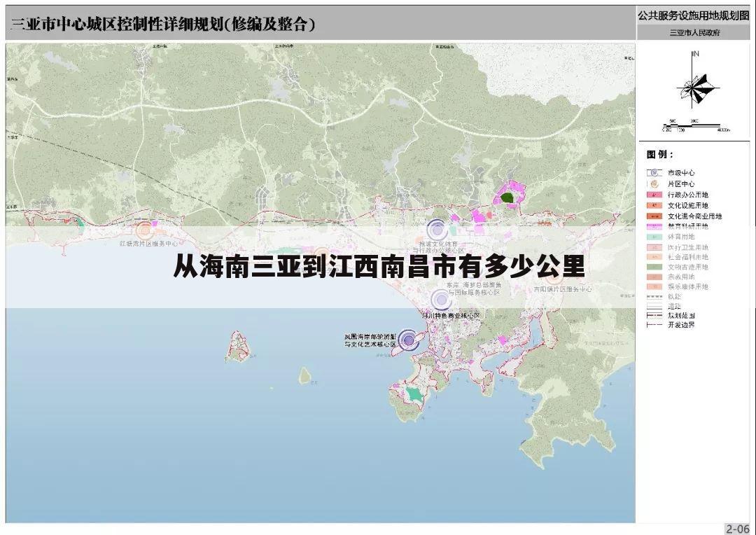This screenshot has height=535, width=756.
Task: Click the map scale bar
Action: click(696, 125)
